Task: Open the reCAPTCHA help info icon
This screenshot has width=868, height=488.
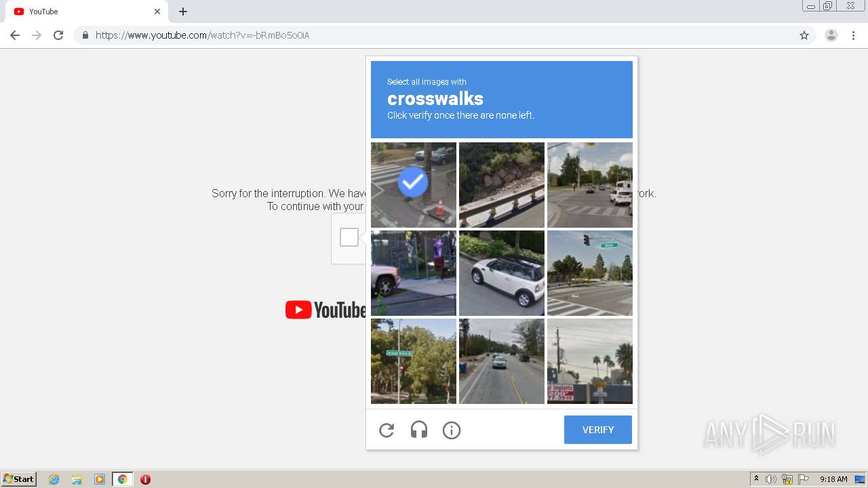Action: 452,430
